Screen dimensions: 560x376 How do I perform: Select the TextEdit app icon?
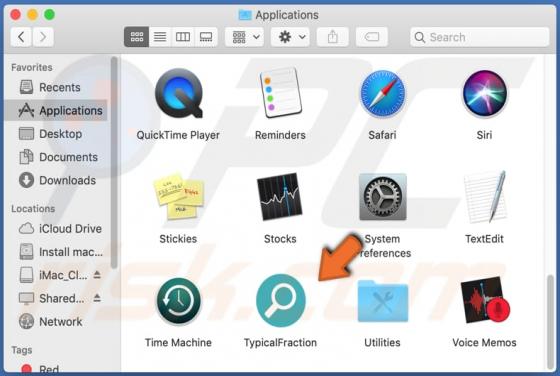coord(485,196)
